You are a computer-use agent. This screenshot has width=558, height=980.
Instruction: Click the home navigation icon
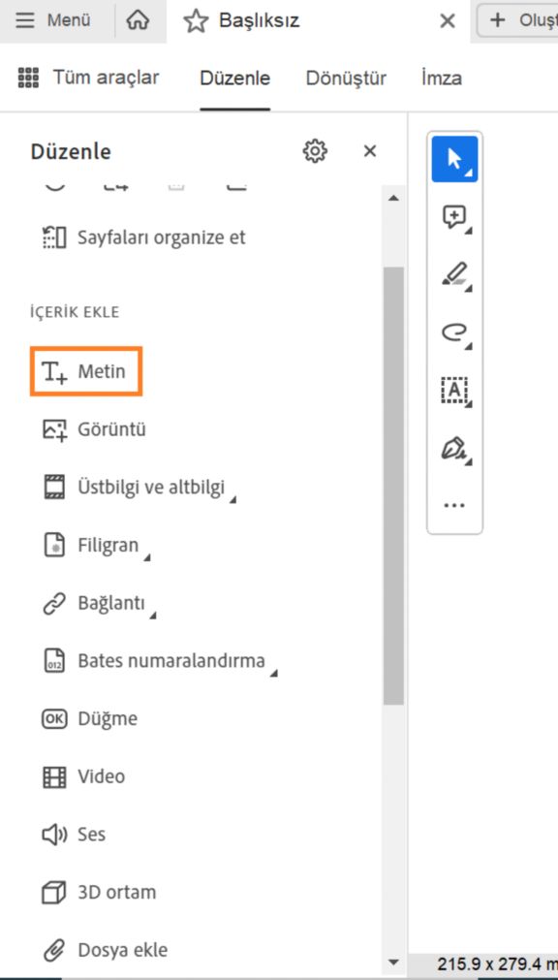click(x=138, y=19)
